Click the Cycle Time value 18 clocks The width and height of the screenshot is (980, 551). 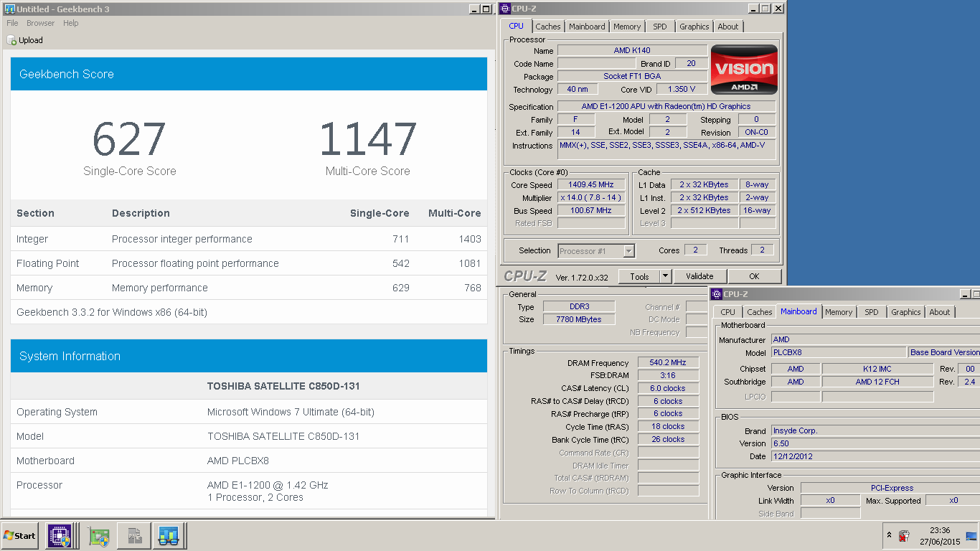(668, 427)
